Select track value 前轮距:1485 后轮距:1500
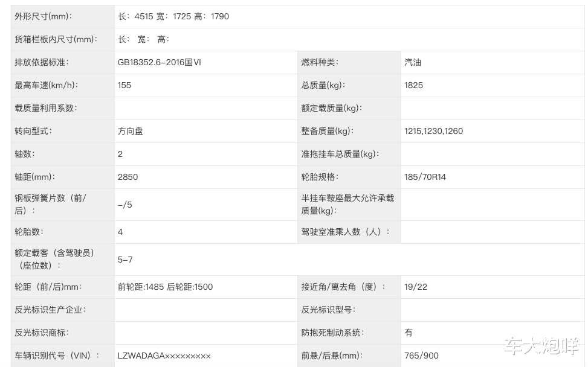Viewport: 588px width, 367px height. (165, 287)
